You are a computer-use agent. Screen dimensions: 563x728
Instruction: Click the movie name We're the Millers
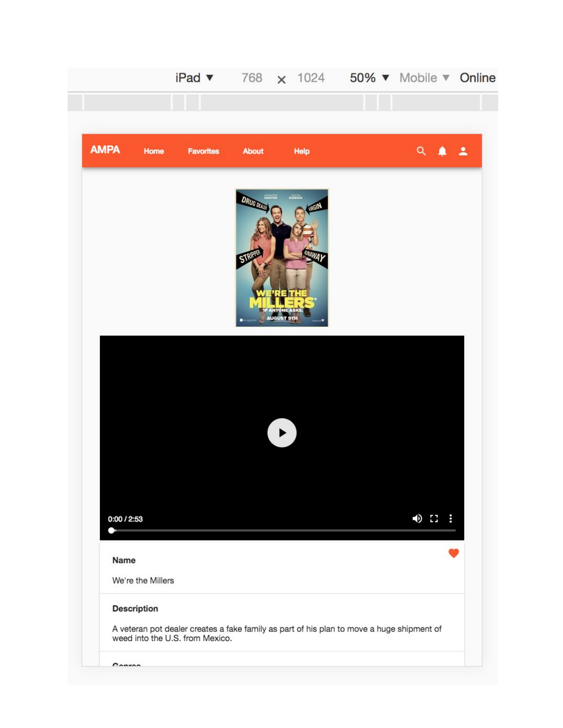(x=143, y=580)
